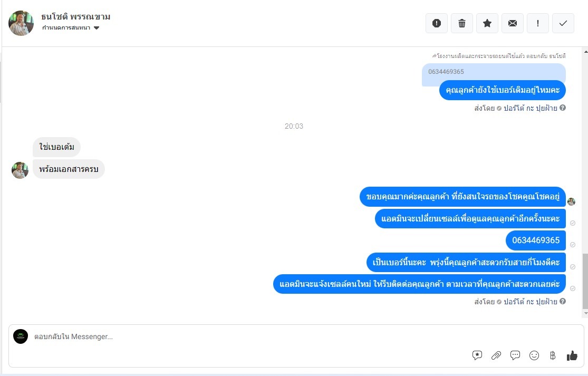Open the speech bubble quick reply icon
This screenshot has height=376, width=588.
(x=515, y=355)
